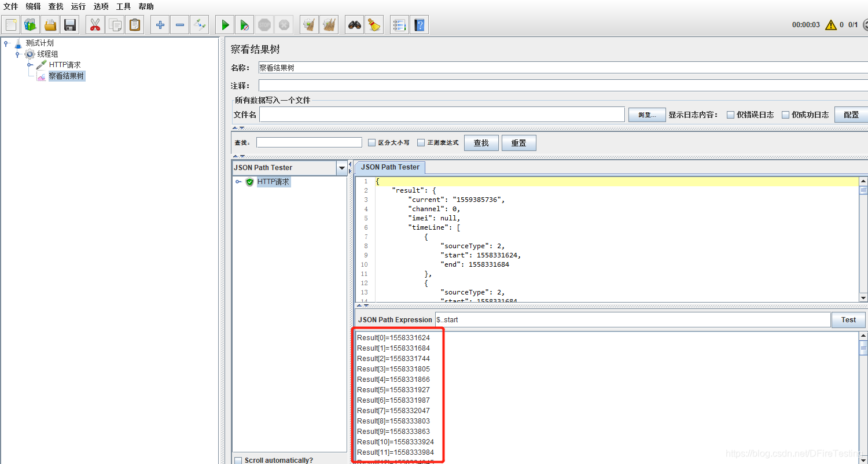Click the 名称 name field
Screen dimensions: 868x464
click(x=563, y=68)
